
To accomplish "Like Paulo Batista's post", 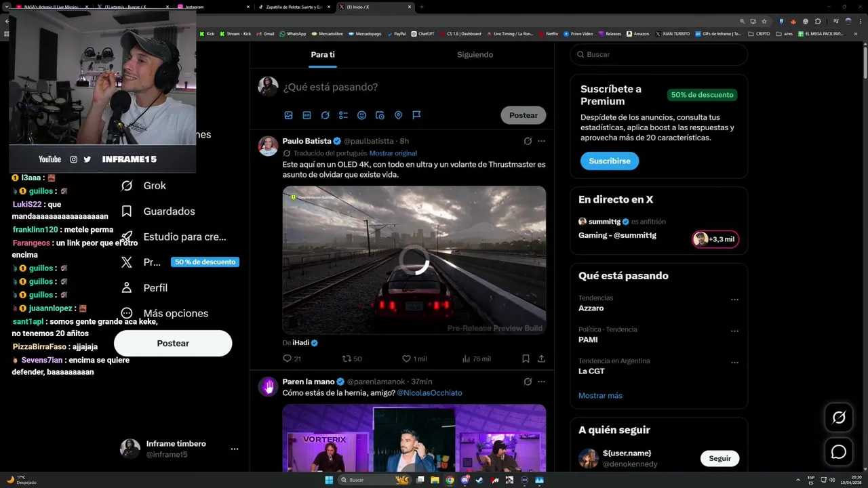I will [414, 359].
